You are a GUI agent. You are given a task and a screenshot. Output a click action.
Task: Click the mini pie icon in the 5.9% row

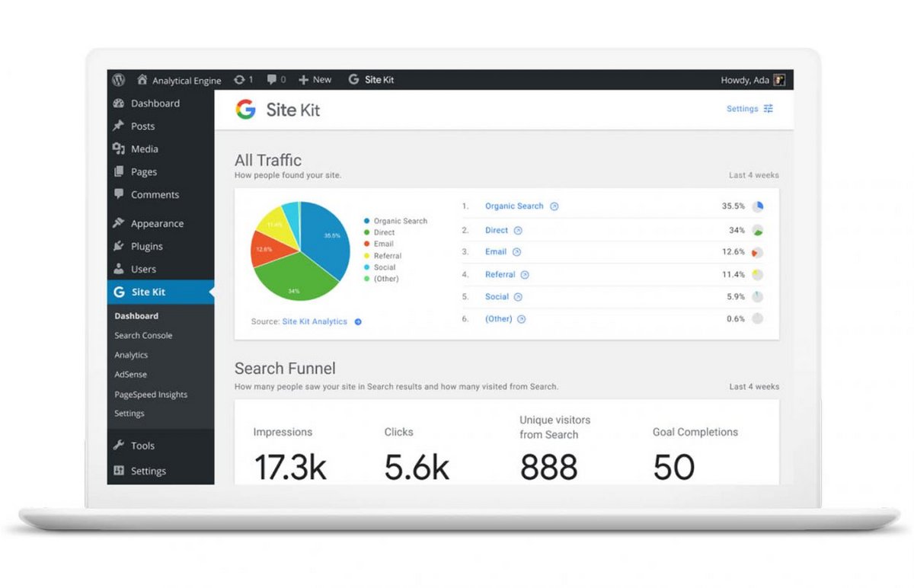[x=758, y=297]
